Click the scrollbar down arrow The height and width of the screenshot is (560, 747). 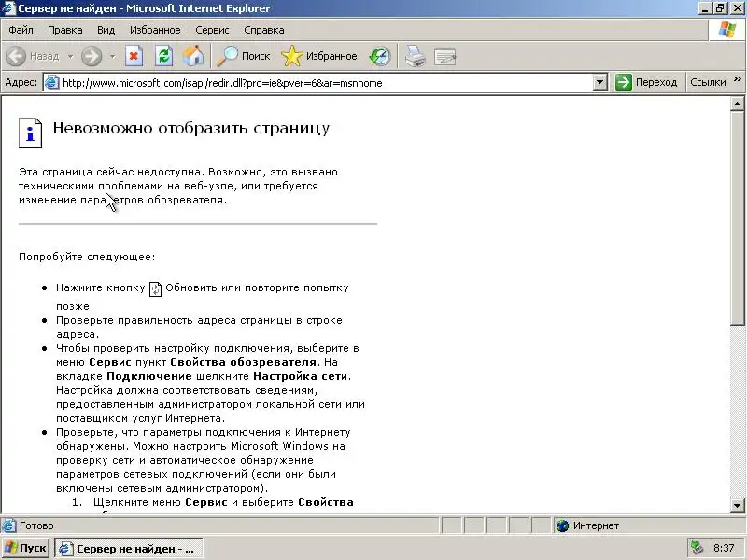(x=737, y=506)
